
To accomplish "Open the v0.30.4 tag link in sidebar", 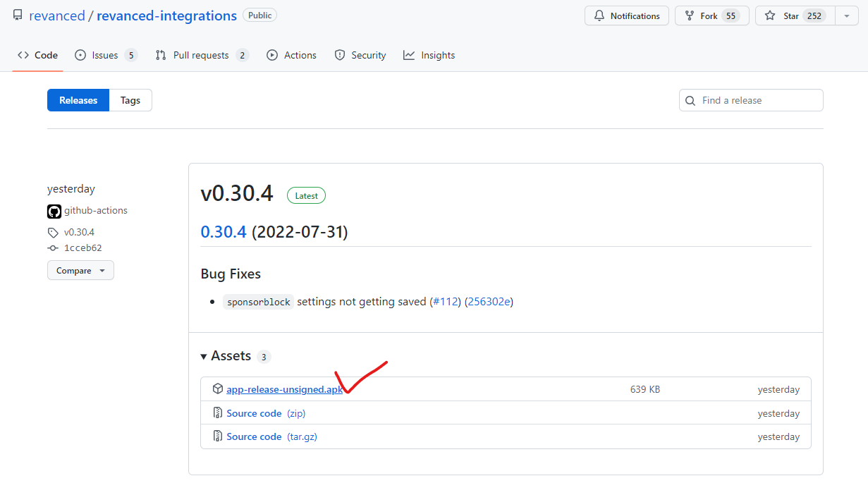I will 79,232.
